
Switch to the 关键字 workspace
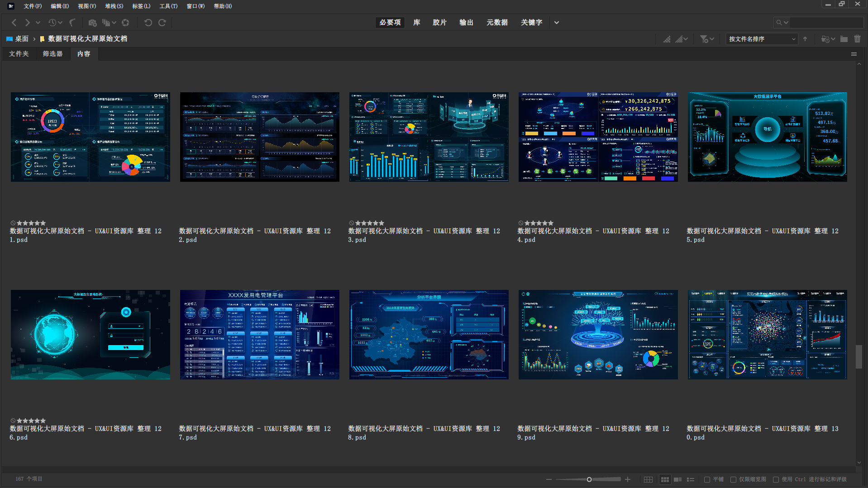(x=531, y=23)
